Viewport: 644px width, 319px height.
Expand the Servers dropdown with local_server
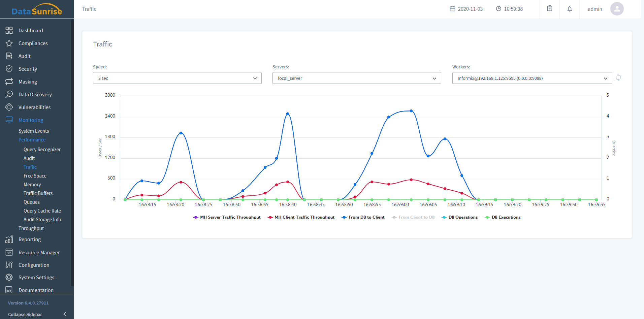click(x=357, y=78)
